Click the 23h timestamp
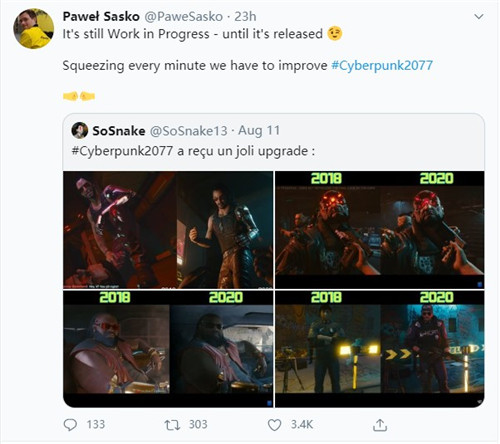 (245, 16)
